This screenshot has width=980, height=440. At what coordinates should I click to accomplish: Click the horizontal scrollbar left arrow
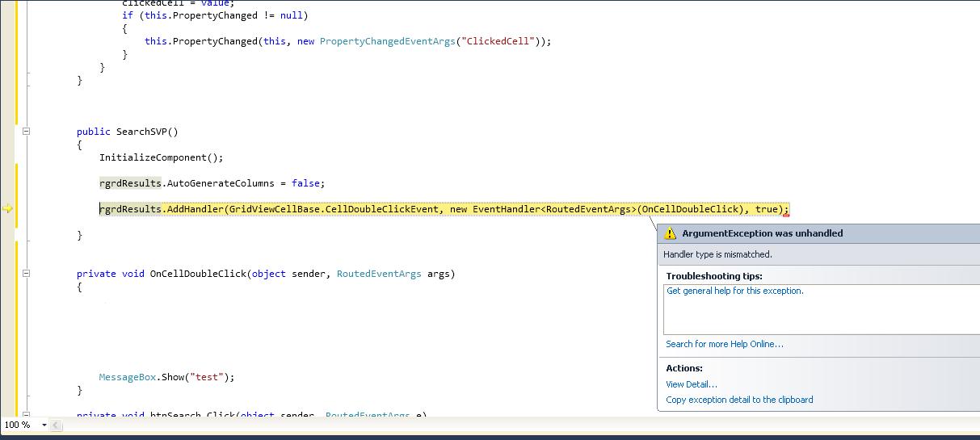(x=57, y=425)
